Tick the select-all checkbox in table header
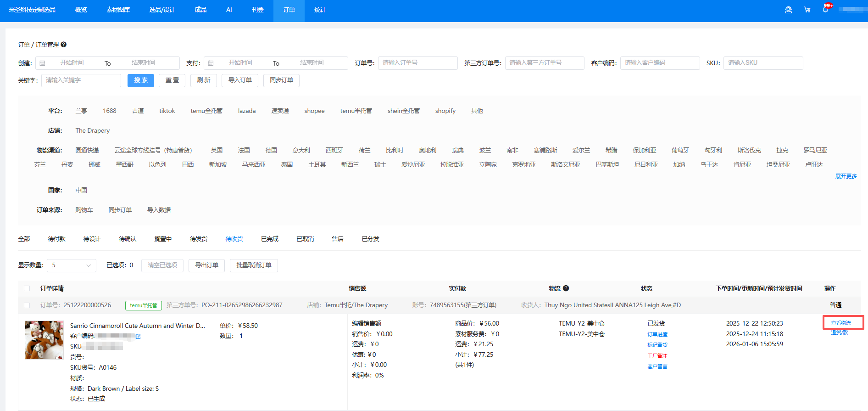The image size is (868, 411). click(x=27, y=288)
